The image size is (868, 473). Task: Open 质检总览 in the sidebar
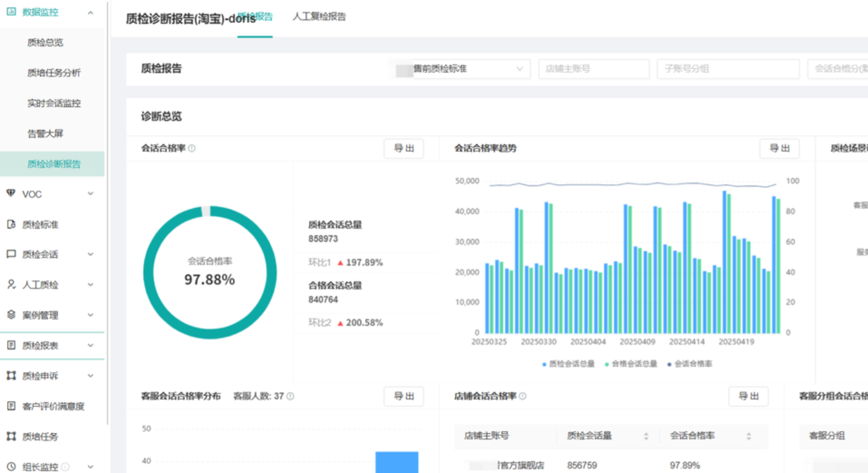[x=45, y=42]
